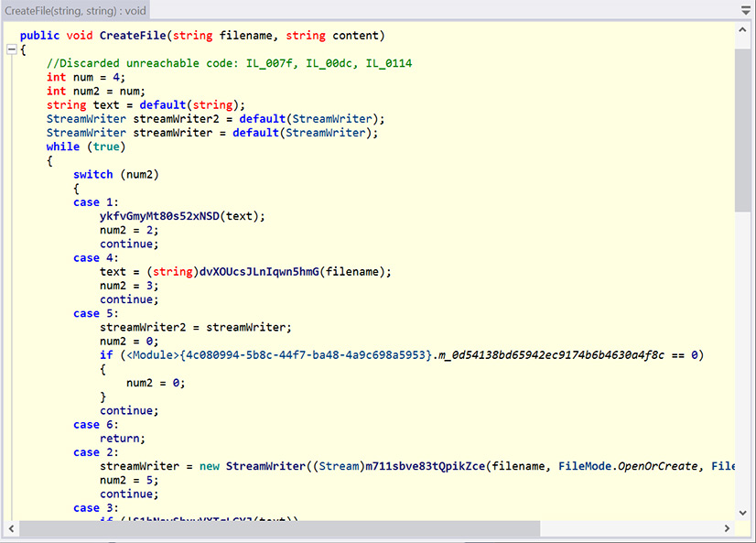Click the right arrow of horizontal scrollbar
This screenshot has height=543, width=756.
(728, 529)
